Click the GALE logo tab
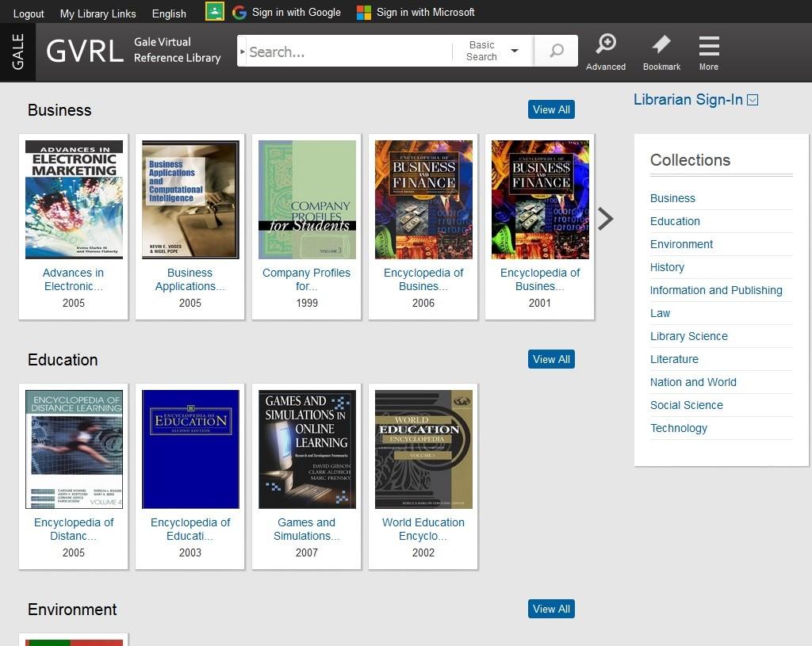The width and height of the screenshot is (812, 646). tap(17, 52)
